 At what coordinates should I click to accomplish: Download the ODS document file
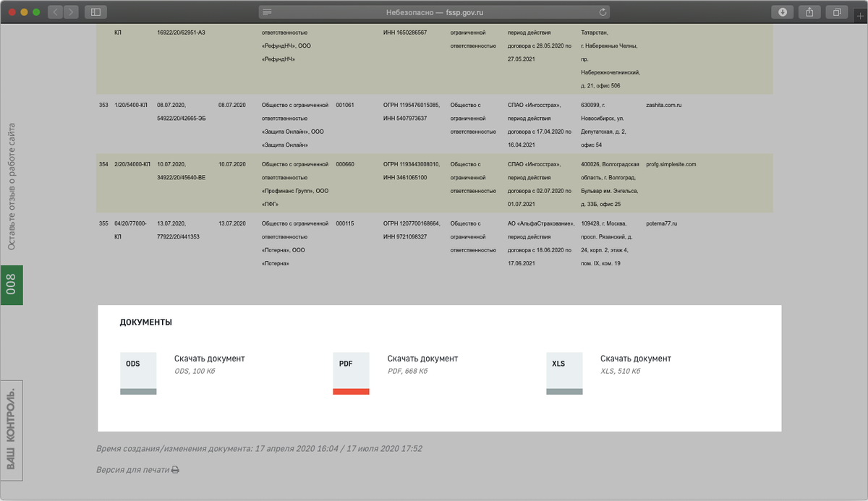138,374
